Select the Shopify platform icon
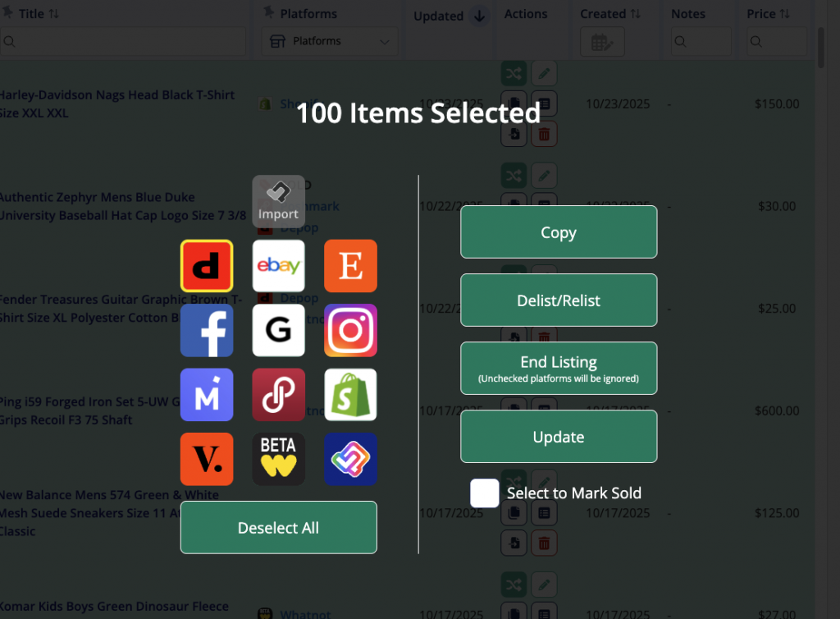This screenshot has height=619, width=840. pos(350,395)
